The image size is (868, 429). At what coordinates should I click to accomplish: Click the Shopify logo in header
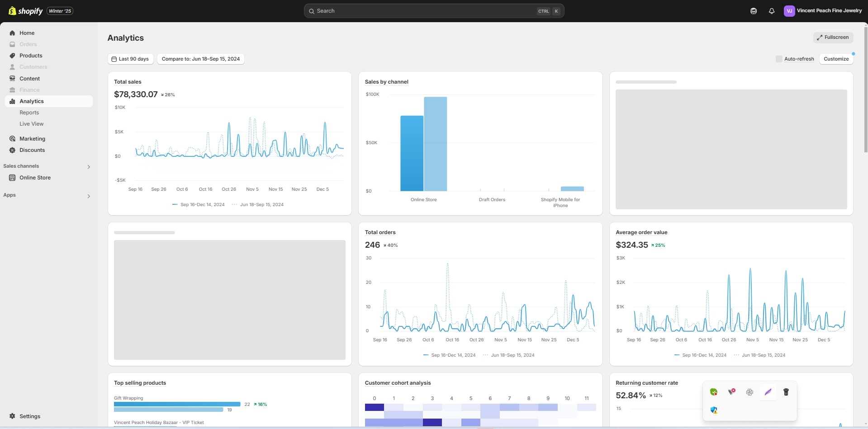(26, 11)
